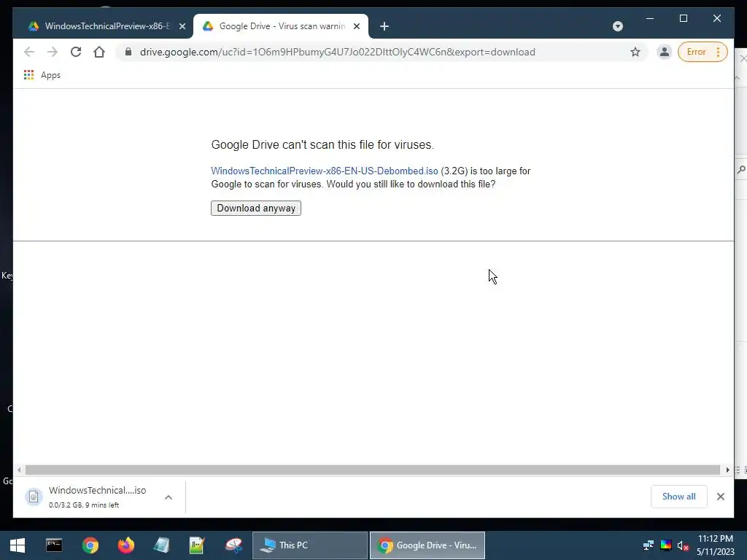Click the horizontal scrollbar thumb
Viewport: 747px width, 560px height.
pyautogui.click(x=373, y=470)
